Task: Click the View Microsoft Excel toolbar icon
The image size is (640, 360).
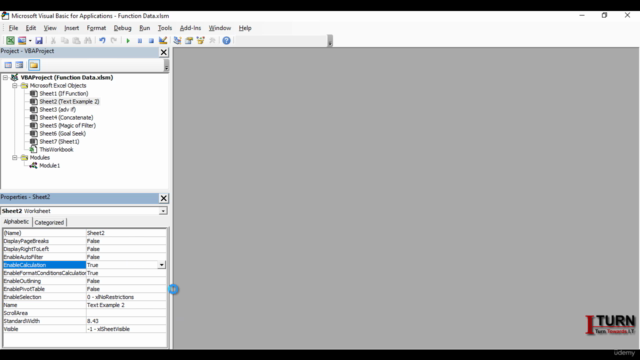Action: [10, 40]
